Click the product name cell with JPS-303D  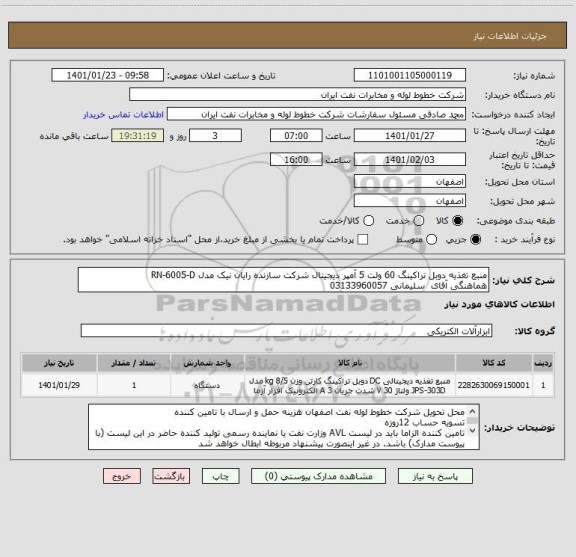[x=350, y=385]
